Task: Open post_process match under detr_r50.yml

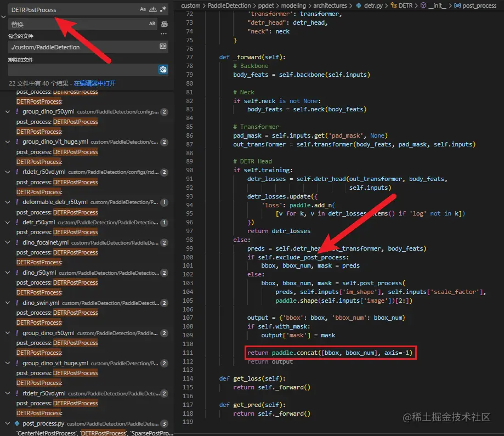Action: coord(57,232)
